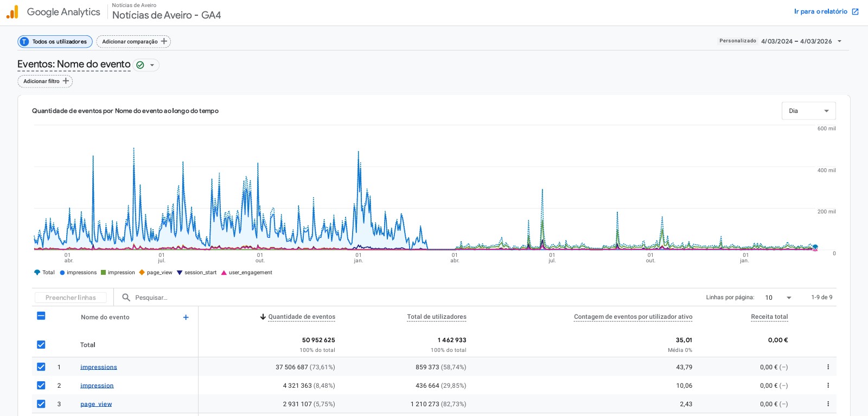Sort by Receita total column

(769, 317)
